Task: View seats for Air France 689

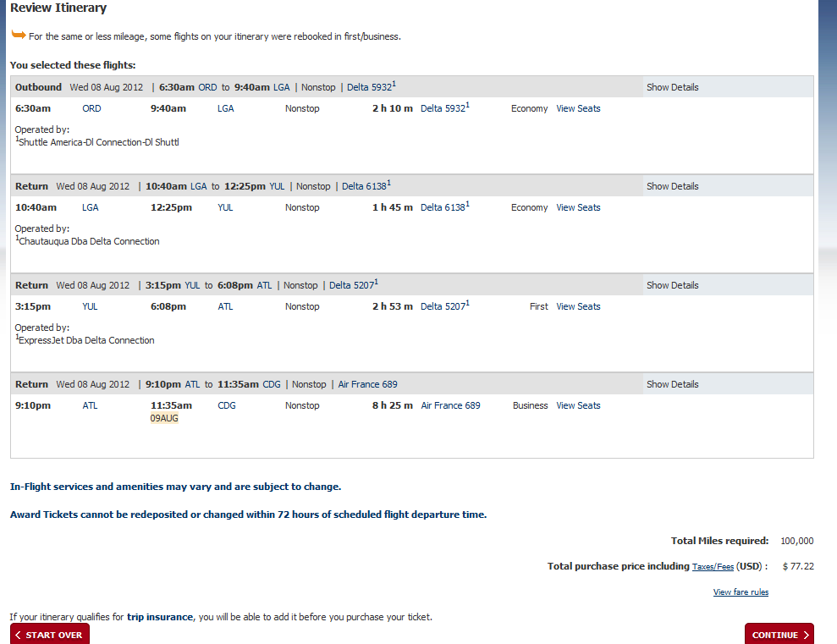Action: point(578,405)
